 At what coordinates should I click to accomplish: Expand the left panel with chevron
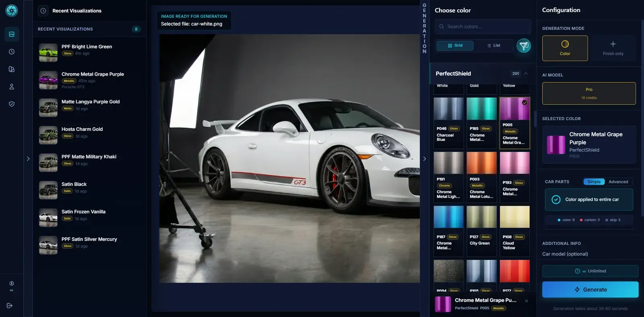tap(28, 159)
